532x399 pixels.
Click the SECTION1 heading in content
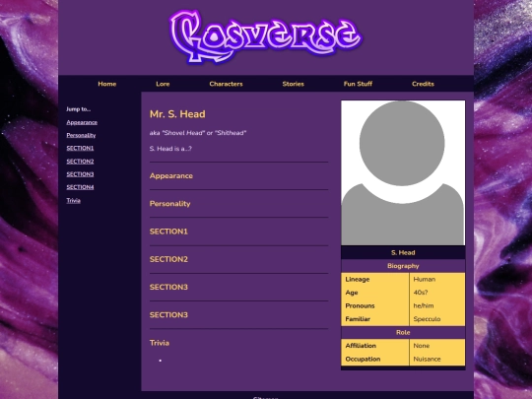pos(168,232)
